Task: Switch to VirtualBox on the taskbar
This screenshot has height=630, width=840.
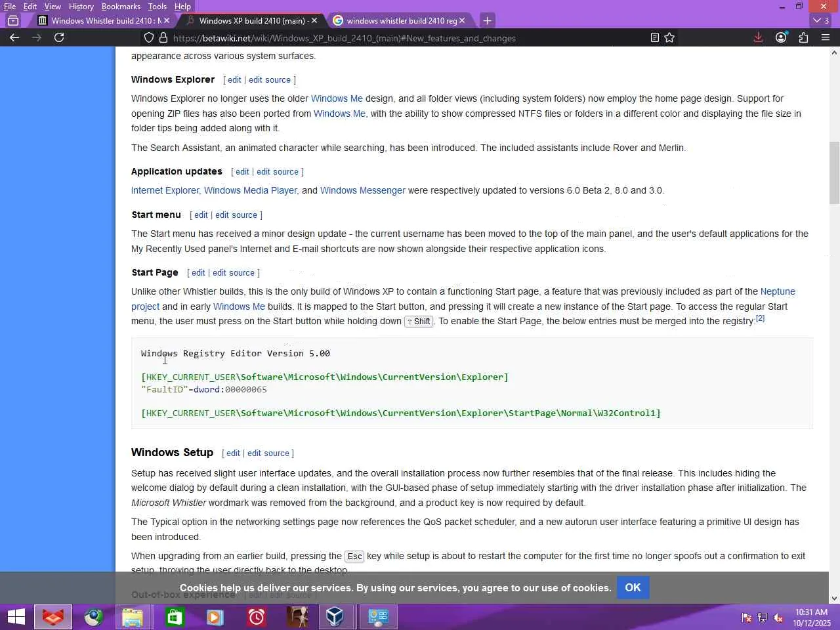Action: tap(335, 617)
